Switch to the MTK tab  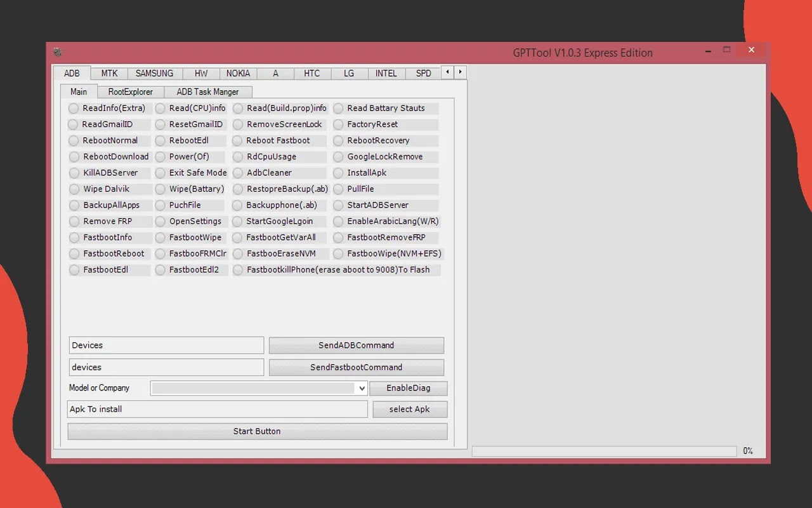click(109, 74)
